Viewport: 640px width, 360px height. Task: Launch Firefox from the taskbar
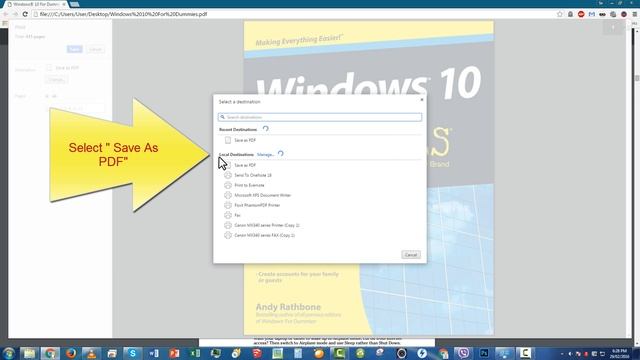click(x=71, y=353)
